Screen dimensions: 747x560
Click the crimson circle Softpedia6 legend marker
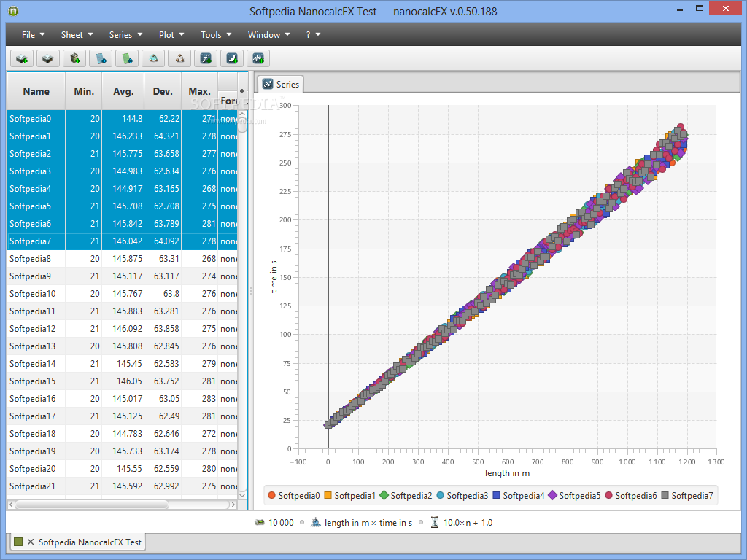click(x=608, y=495)
